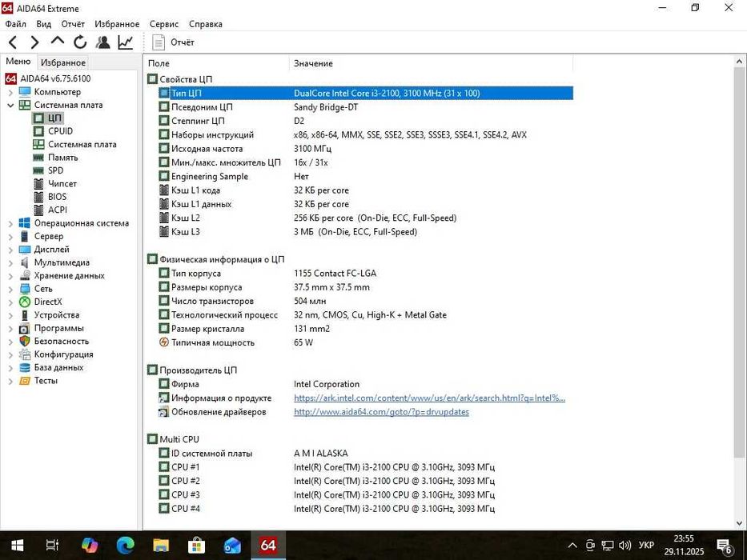
Task: Click the DirectX Xbox icon
Action: click(25, 302)
